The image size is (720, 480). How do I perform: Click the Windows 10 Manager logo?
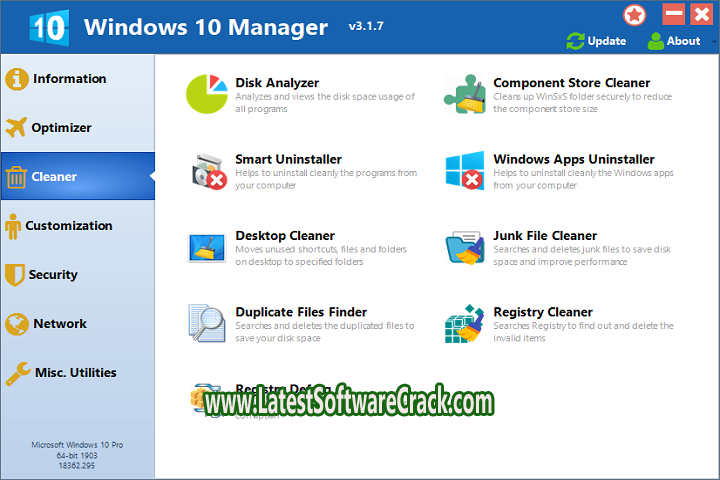point(49,28)
